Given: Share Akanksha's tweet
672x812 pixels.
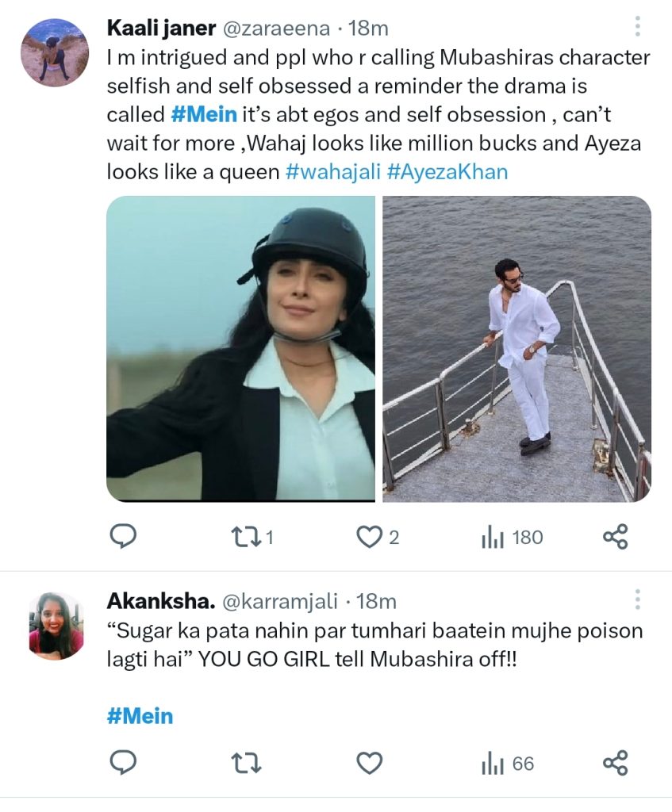Looking at the screenshot, I should 616,764.
